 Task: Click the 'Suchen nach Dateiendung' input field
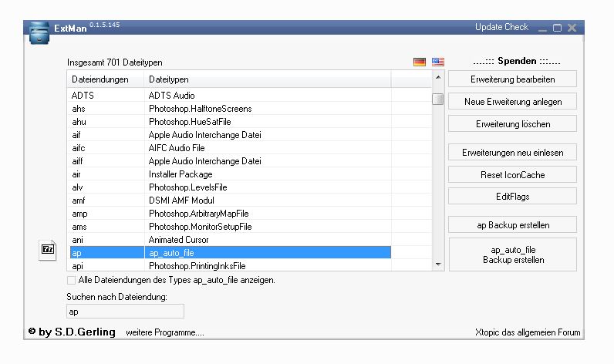(x=125, y=312)
